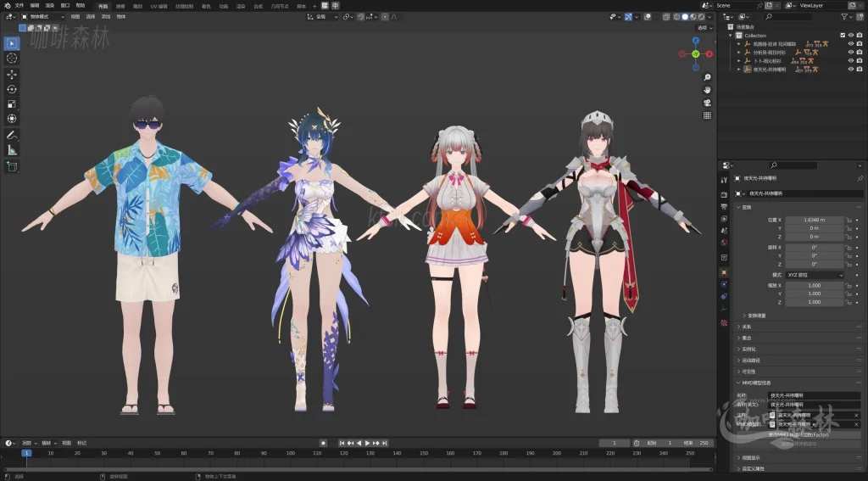The height and width of the screenshot is (481, 868).
Task: Switch perspective/orthographic with the grid icon
Action: coord(707,115)
